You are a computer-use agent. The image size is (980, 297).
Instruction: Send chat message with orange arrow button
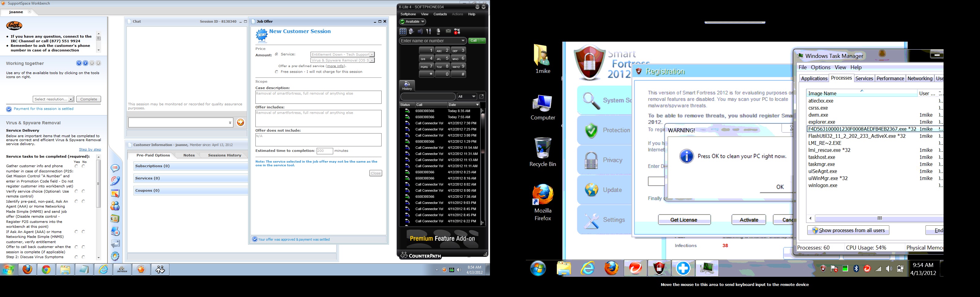tap(240, 122)
